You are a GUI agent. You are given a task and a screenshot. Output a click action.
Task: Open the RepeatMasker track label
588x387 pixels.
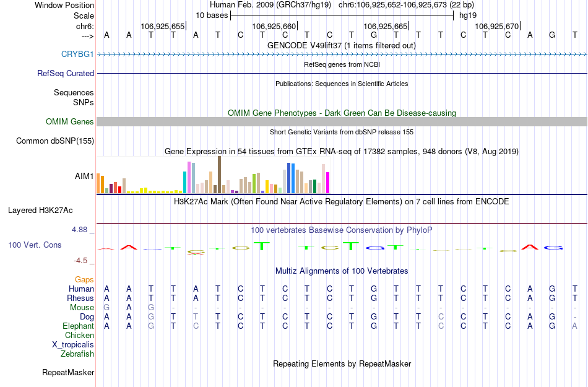(x=68, y=372)
